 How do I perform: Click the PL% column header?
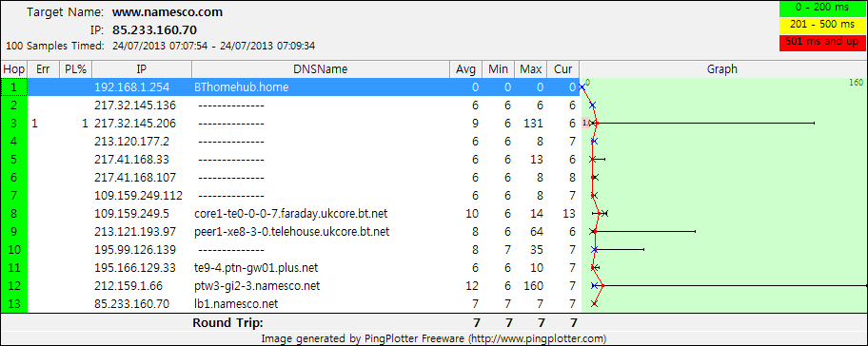(x=75, y=69)
